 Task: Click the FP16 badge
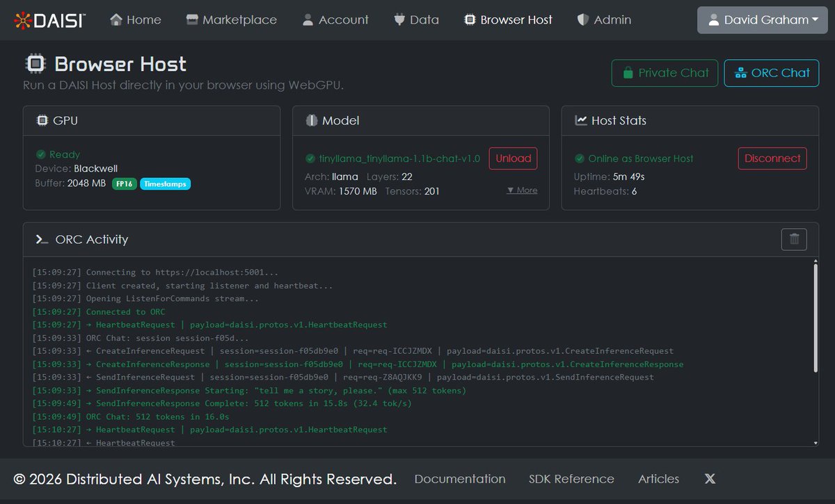point(125,184)
